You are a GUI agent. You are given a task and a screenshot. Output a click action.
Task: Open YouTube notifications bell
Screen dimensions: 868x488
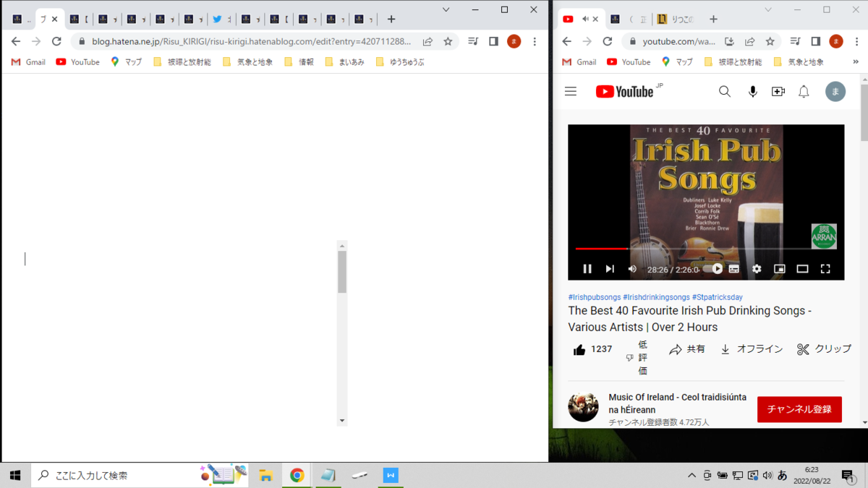click(x=804, y=92)
